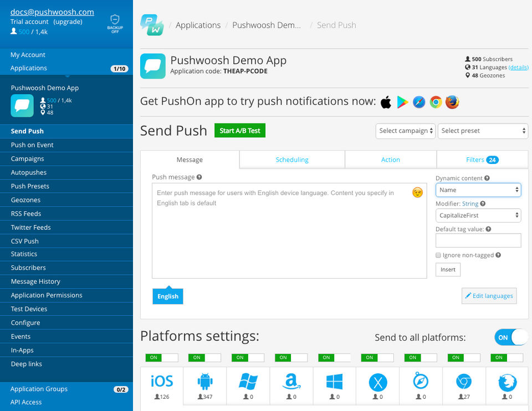Open the Select preset dropdown

pos(483,131)
